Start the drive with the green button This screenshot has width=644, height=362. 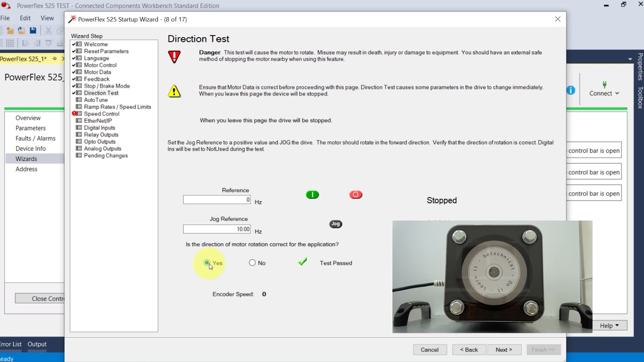312,195
